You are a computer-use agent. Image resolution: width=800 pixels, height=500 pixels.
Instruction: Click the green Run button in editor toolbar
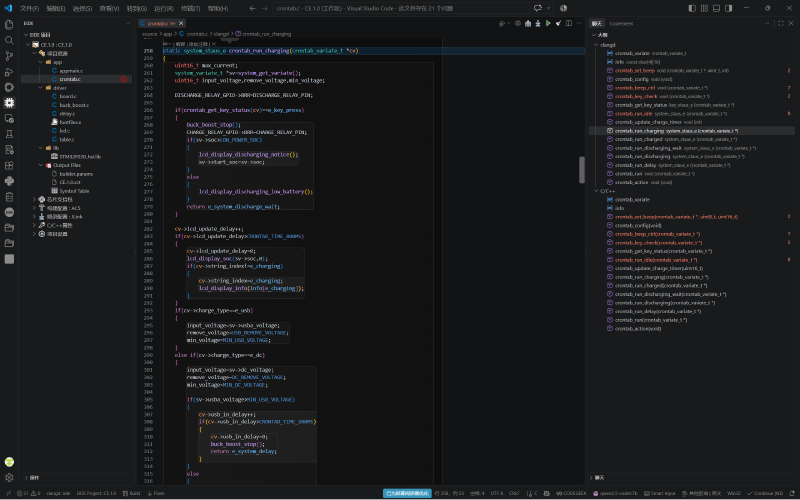click(548, 23)
